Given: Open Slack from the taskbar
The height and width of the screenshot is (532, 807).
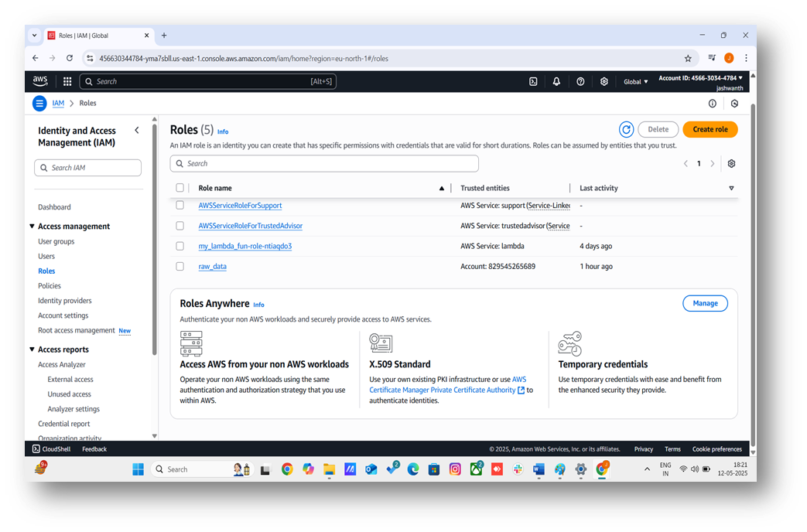Looking at the screenshot, I should tap(518, 469).
